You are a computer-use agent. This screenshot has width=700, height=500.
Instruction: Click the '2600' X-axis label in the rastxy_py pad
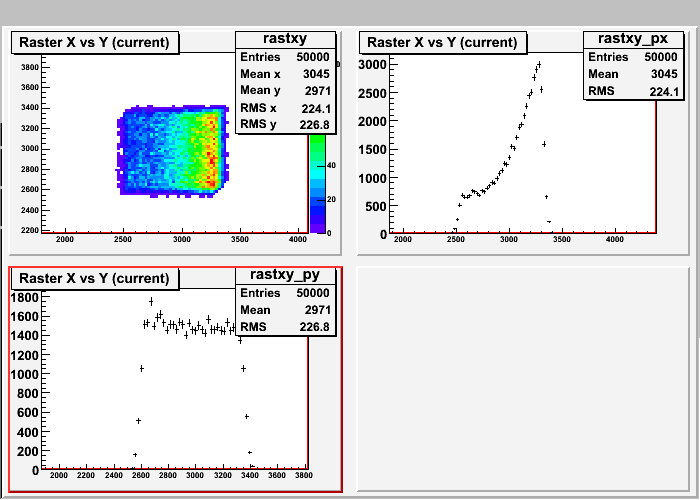(x=141, y=475)
